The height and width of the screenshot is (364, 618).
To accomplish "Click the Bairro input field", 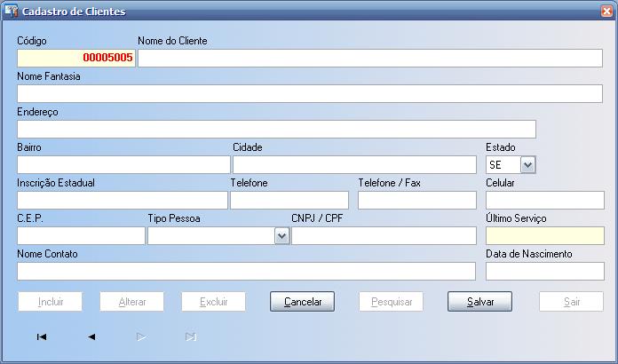I will click(123, 165).
